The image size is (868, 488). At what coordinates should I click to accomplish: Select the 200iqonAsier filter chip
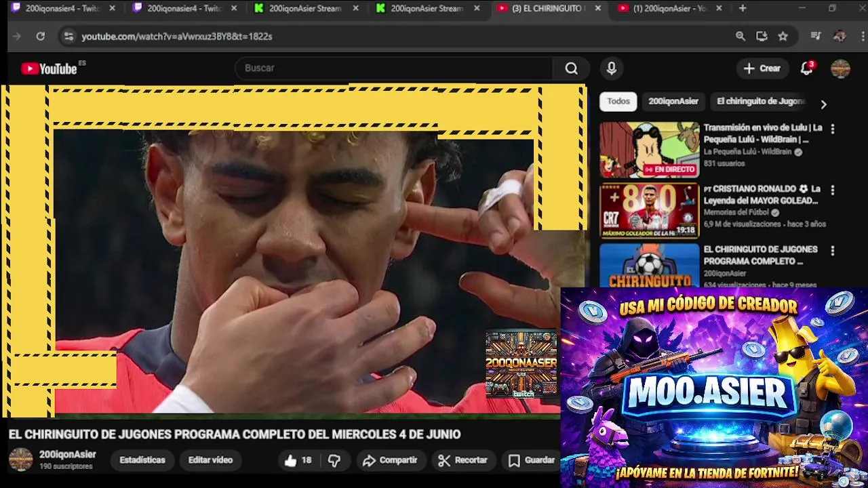coord(673,101)
